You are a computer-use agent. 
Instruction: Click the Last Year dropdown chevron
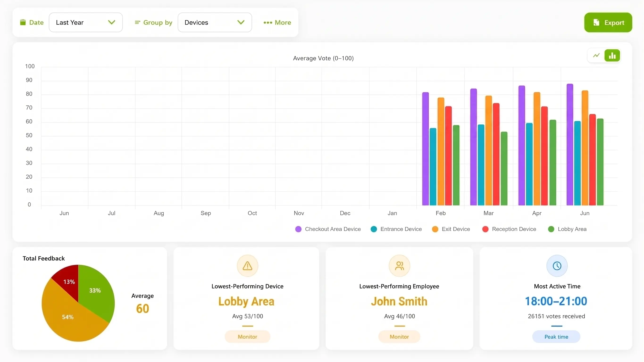(x=112, y=22)
